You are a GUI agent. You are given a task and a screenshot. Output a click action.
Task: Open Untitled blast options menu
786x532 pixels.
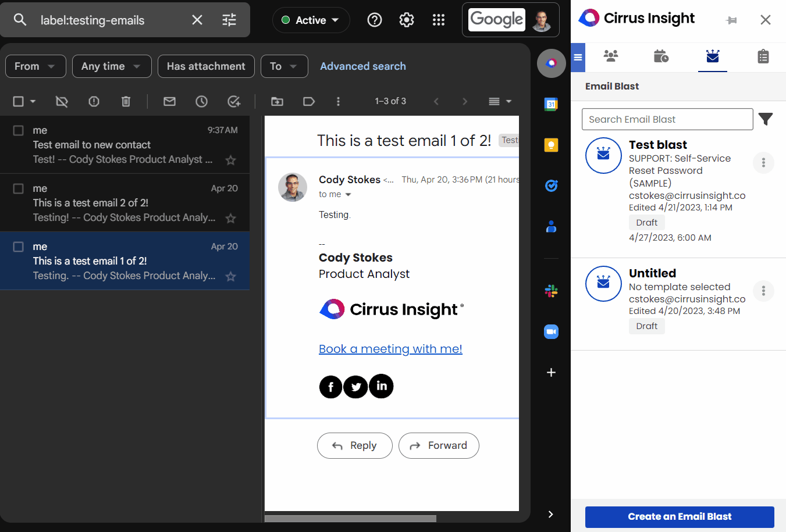pyautogui.click(x=763, y=291)
